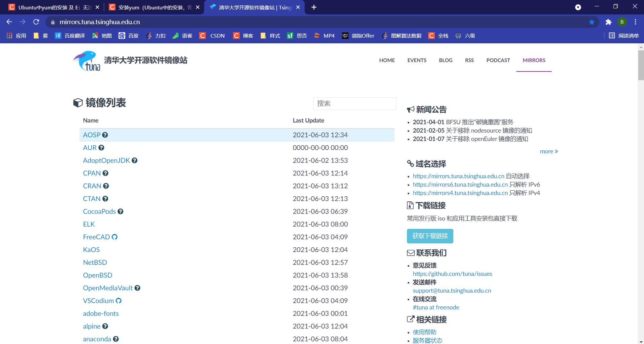Open help icon for alpine mirror

(x=105, y=326)
